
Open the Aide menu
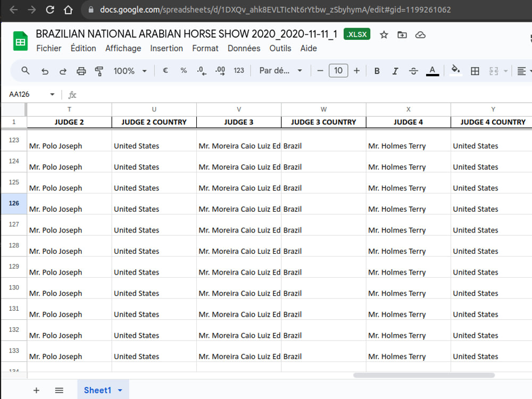pos(309,48)
